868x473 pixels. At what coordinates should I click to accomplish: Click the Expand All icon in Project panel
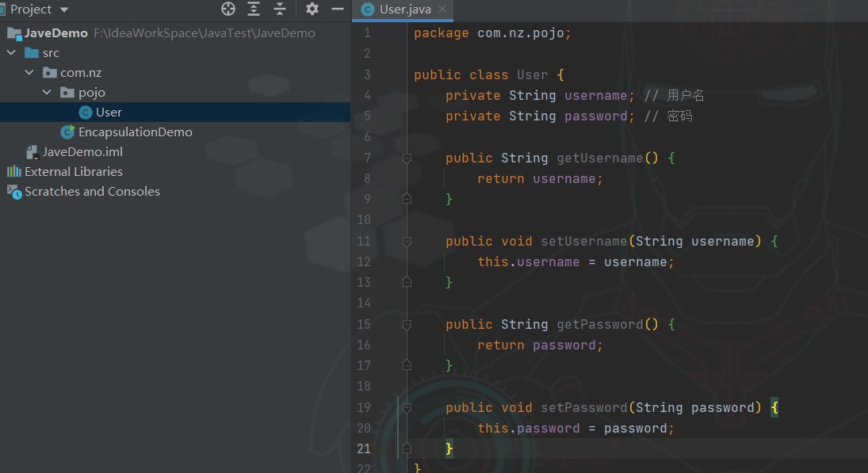[254, 9]
